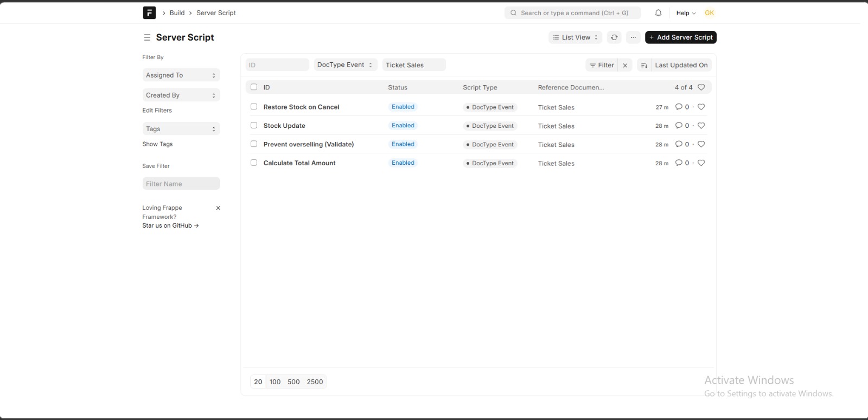
Task: Open comments on Stock Update row
Action: pos(682,125)
